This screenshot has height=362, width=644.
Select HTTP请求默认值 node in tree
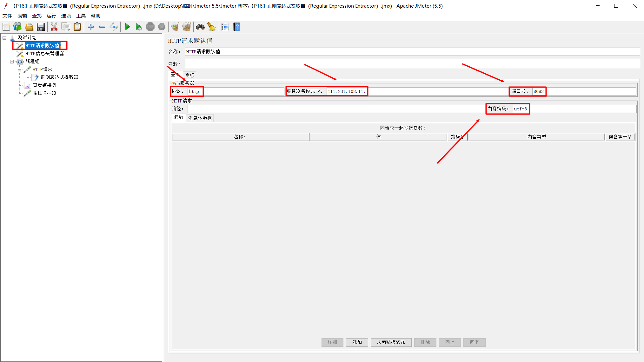coord(43,45)
